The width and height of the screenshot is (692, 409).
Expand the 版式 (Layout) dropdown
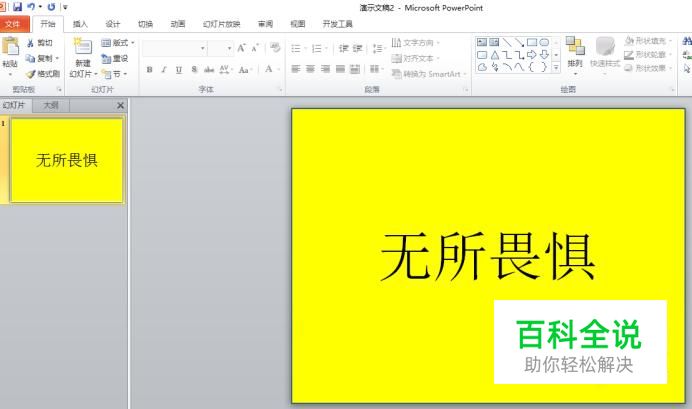[117, 43]
